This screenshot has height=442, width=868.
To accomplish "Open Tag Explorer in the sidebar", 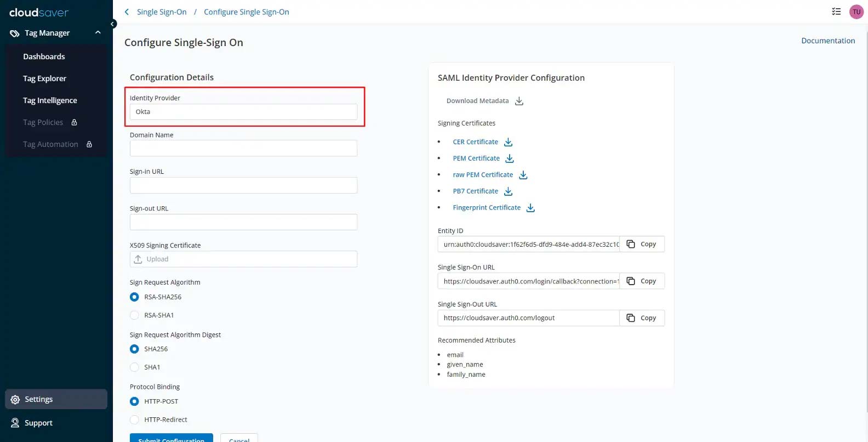I will tap(44, 78).
